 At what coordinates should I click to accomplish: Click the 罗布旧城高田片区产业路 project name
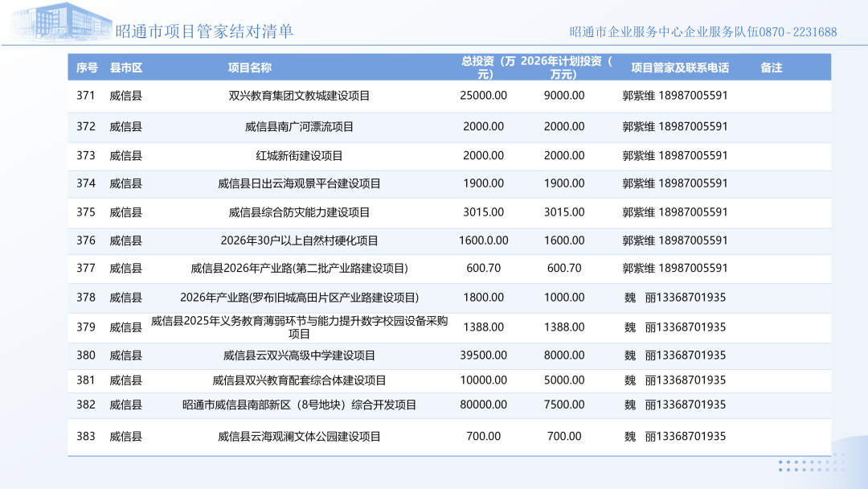pyautogui.click(x=299, y=298)
